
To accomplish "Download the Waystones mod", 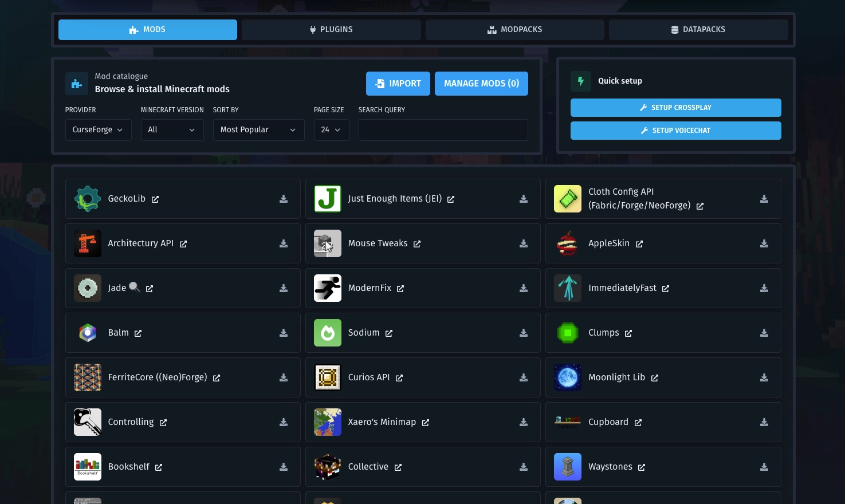I will [764, 467].
